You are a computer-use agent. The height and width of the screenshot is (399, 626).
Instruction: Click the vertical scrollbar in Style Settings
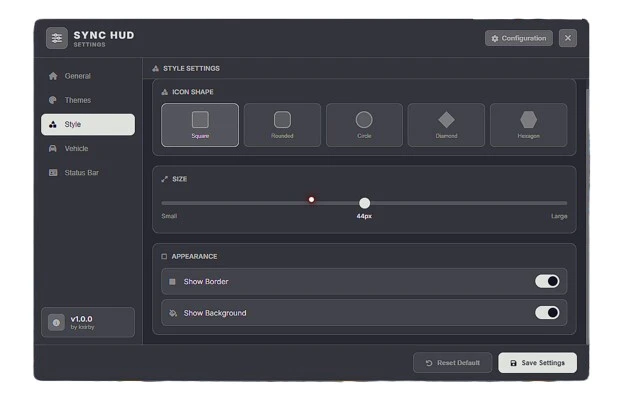pyautogui.click(x=587, y=216)
